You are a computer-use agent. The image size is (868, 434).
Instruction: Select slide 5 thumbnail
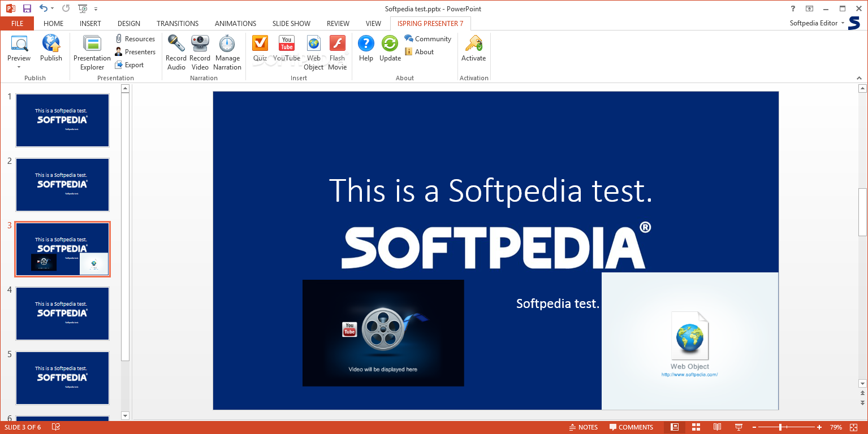62,378
